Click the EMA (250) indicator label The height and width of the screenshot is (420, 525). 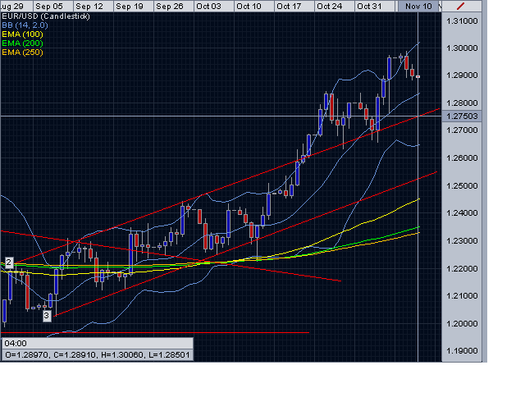point(22,52)
